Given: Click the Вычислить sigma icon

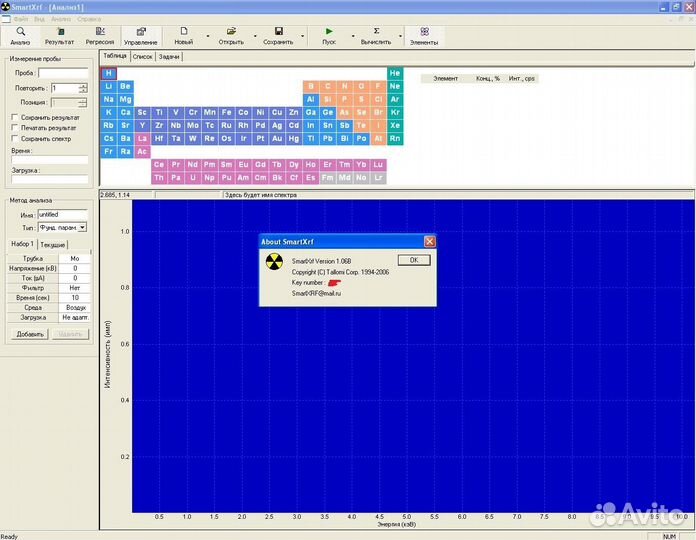Looking at the screenshot, I should (376, 31).
